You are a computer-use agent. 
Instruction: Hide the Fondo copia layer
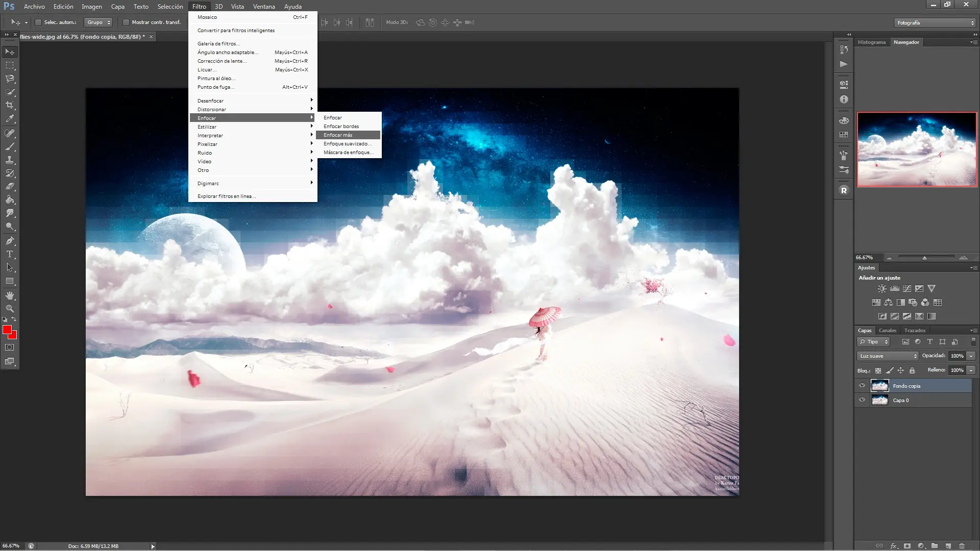coord(862,386)
